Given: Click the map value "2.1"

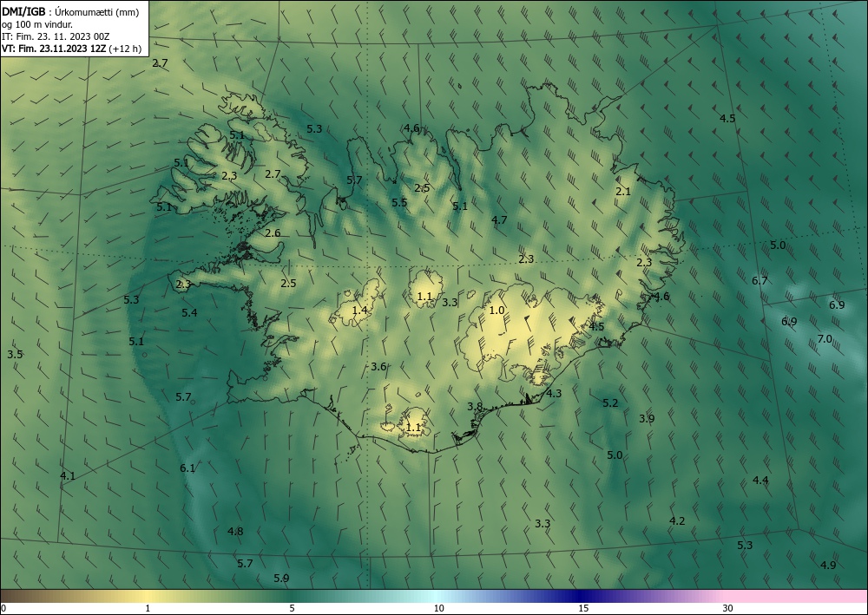Looking at the screenshot, I should [x=623, y=192].
